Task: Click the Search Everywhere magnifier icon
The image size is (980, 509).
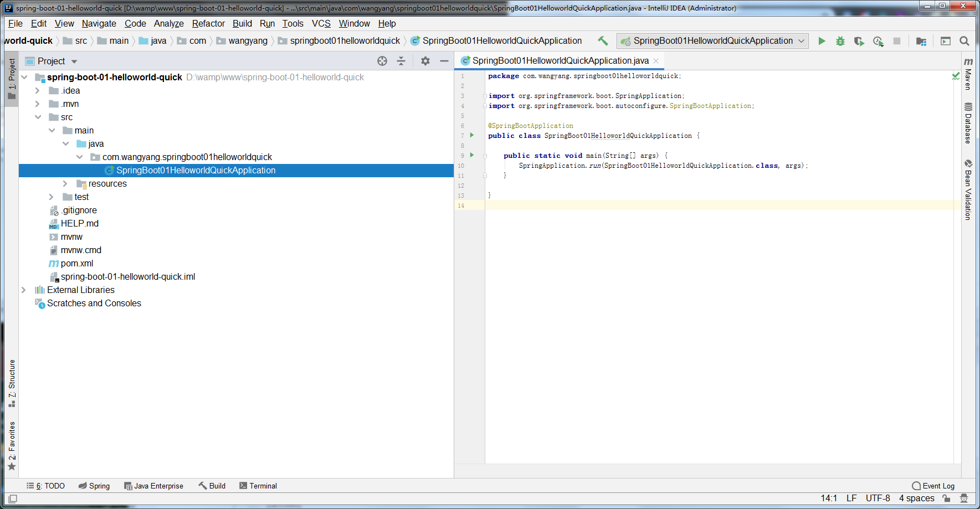Action: pyautogui.click(x=964, y=41)
